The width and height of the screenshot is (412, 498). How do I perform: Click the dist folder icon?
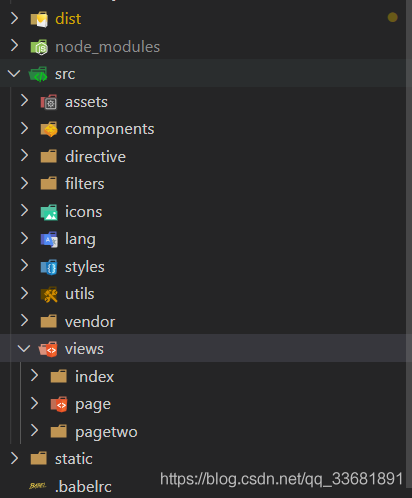click(x=39, y=19)
